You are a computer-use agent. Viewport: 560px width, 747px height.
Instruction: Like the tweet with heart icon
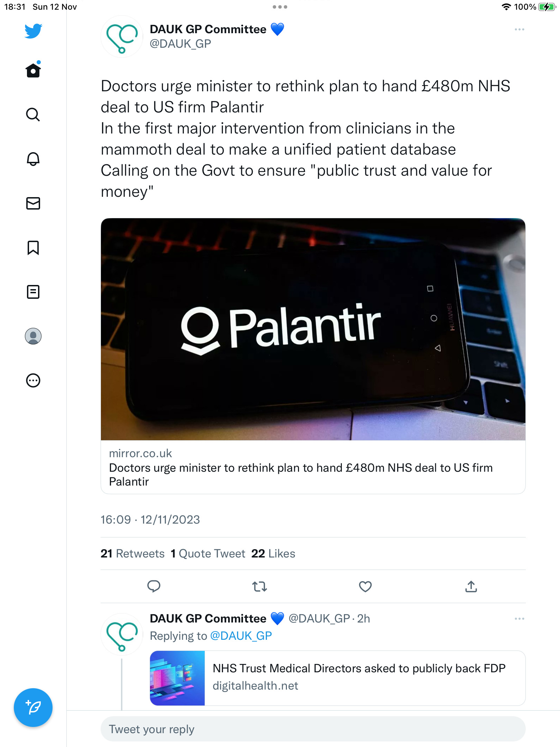coord(365,586)
